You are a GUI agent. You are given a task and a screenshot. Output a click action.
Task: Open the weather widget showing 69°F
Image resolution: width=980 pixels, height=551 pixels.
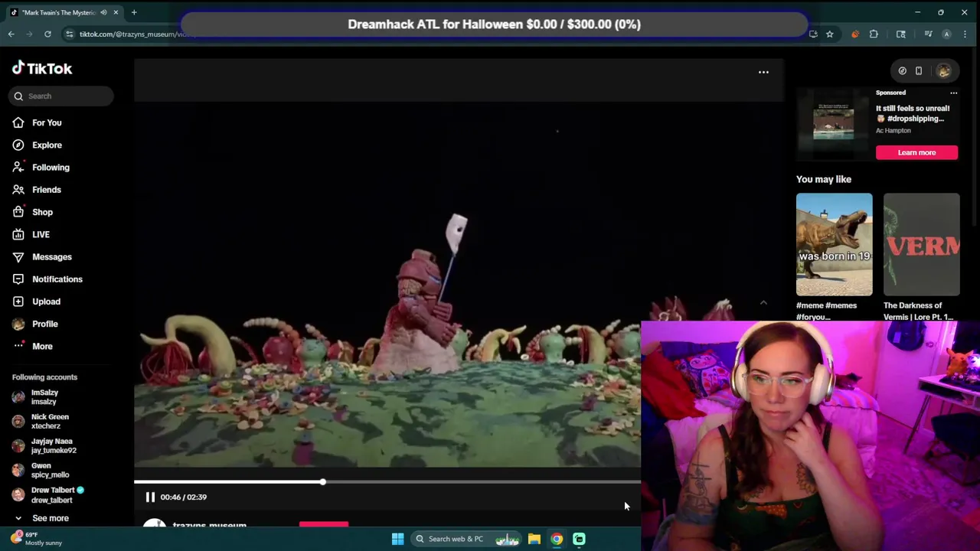[37, 539]
